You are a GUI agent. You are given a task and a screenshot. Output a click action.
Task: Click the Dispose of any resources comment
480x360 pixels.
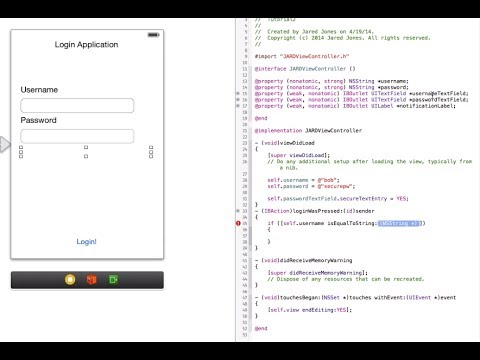(346, 279)
